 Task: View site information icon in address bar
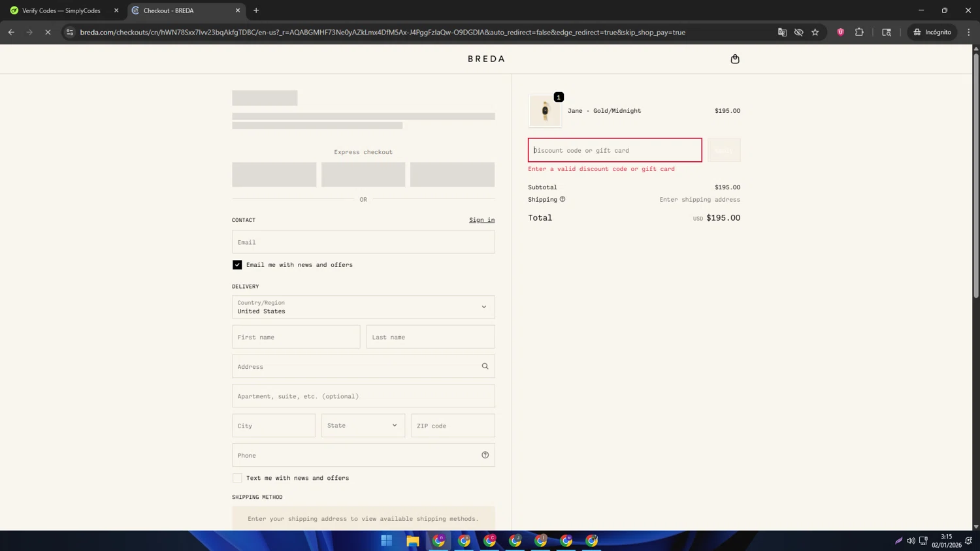(x=70, y=32)
